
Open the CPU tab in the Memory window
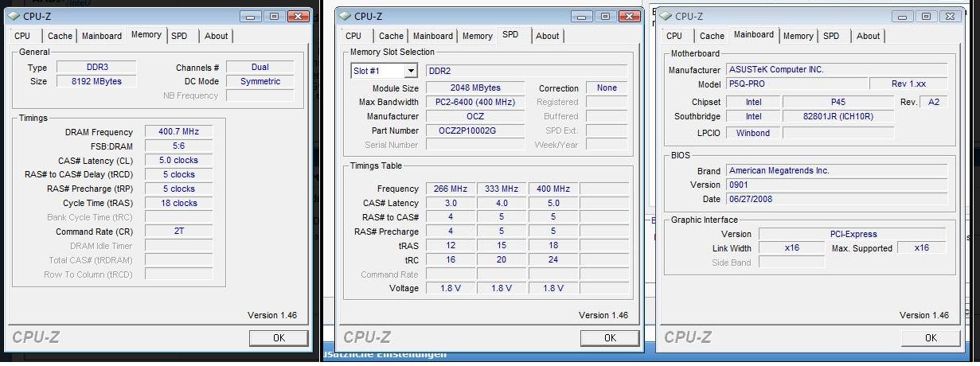(x=22, y=36)
